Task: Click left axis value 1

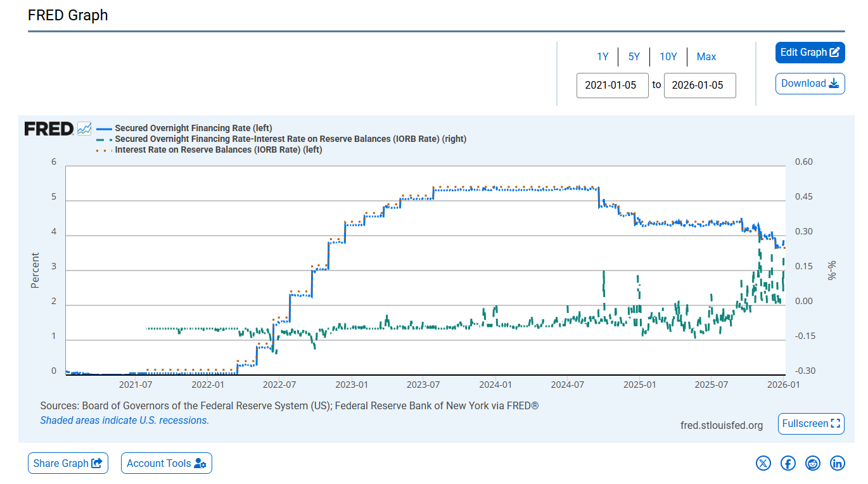Action: (54, 336)
